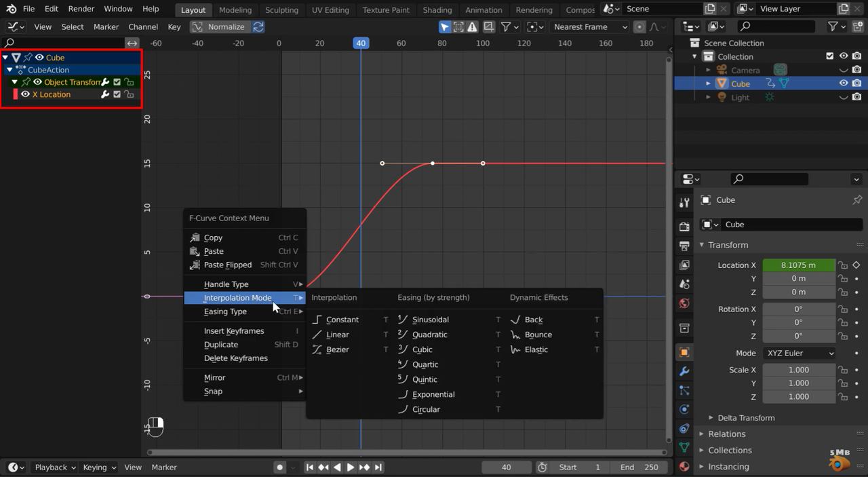Viewport: 868px width, 477px height.
Task: Open the Particle properties tab
Action: (684, 390)
